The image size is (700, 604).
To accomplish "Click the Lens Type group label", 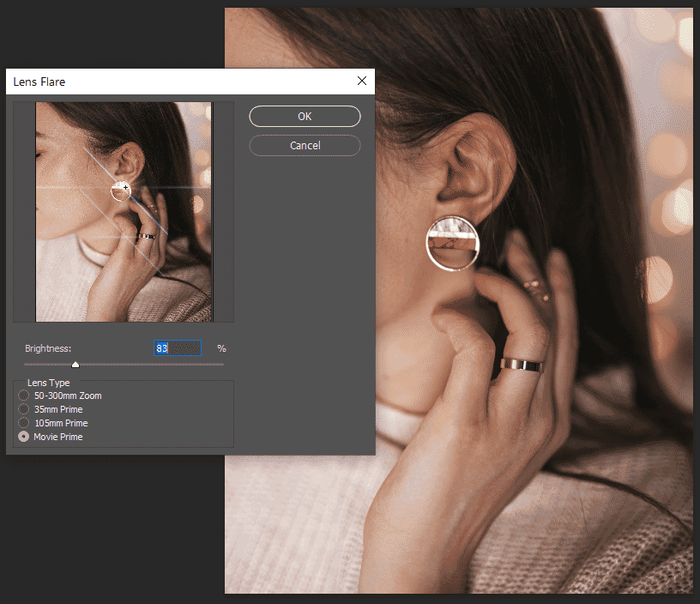I will point(49,383).
